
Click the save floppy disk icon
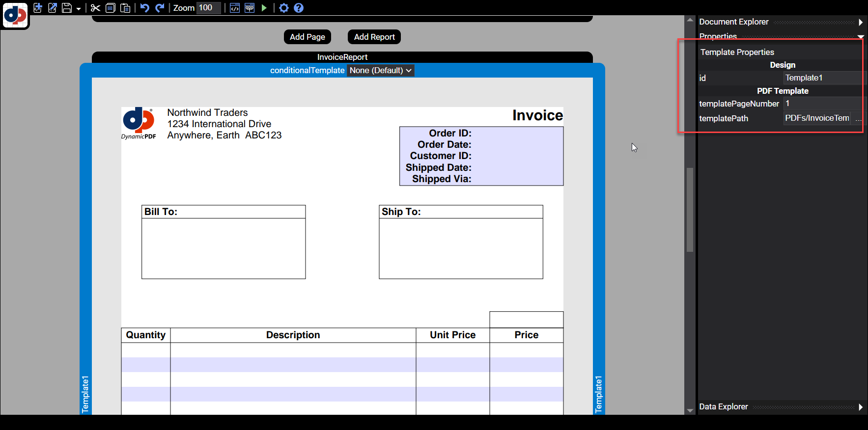[67, 8]
